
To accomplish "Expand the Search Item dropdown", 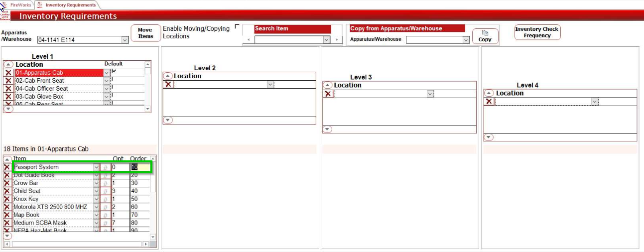I will click(x=327, y=40).
